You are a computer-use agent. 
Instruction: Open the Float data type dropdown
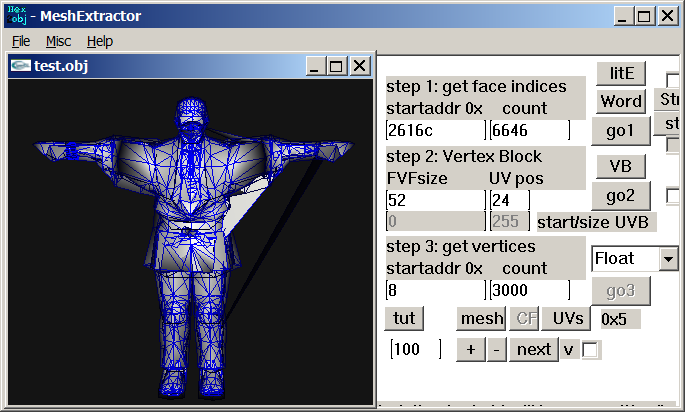click(668, 259)
